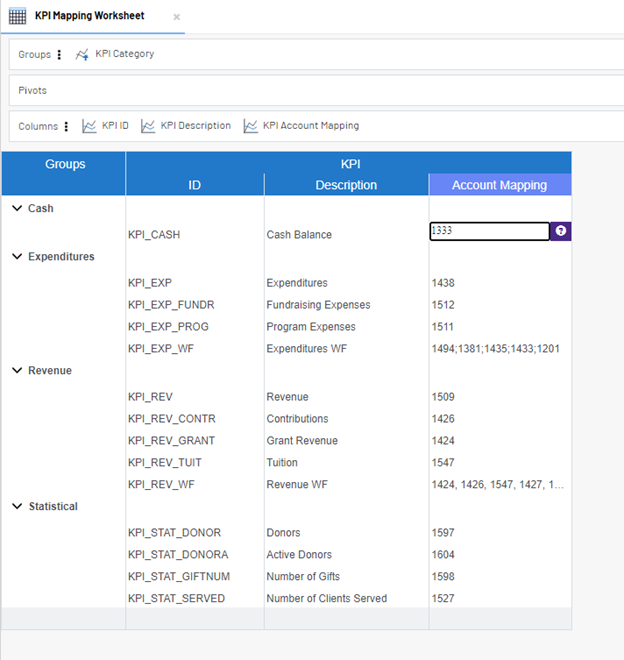Click the account mapping input with 1333
Image resolution: width=624 pixels, height=660 pixels.
[489, 231]
